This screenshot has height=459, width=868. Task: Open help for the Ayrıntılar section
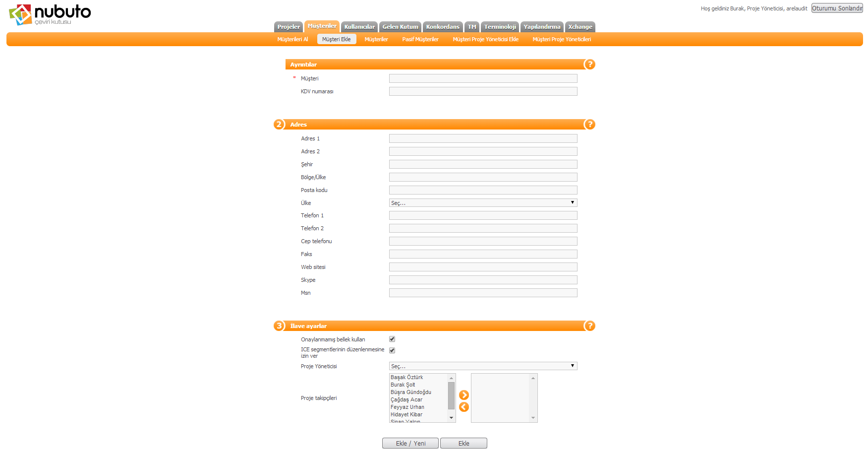(x=589, y=64)
